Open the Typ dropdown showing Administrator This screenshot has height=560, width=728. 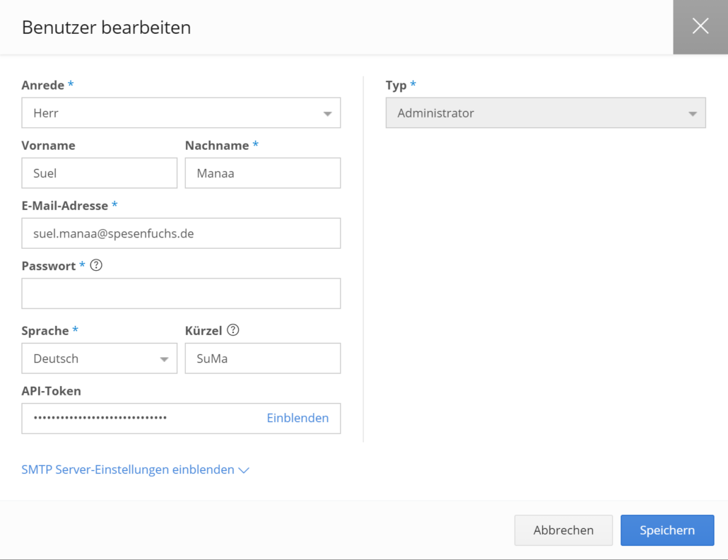point(544,112)
